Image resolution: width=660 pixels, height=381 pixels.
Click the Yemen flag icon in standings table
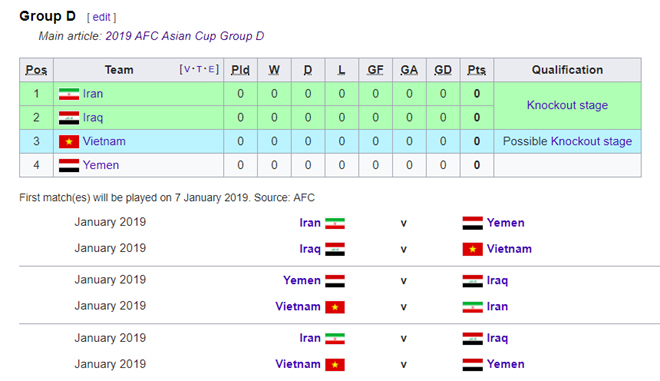click(x=69, y=165)
